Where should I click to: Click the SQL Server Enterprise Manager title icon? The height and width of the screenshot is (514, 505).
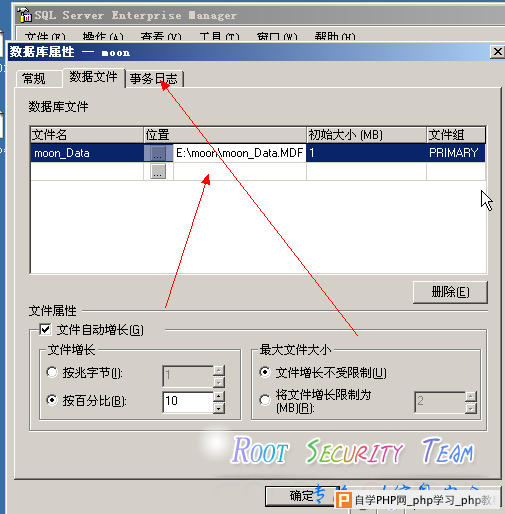point(24,15)
